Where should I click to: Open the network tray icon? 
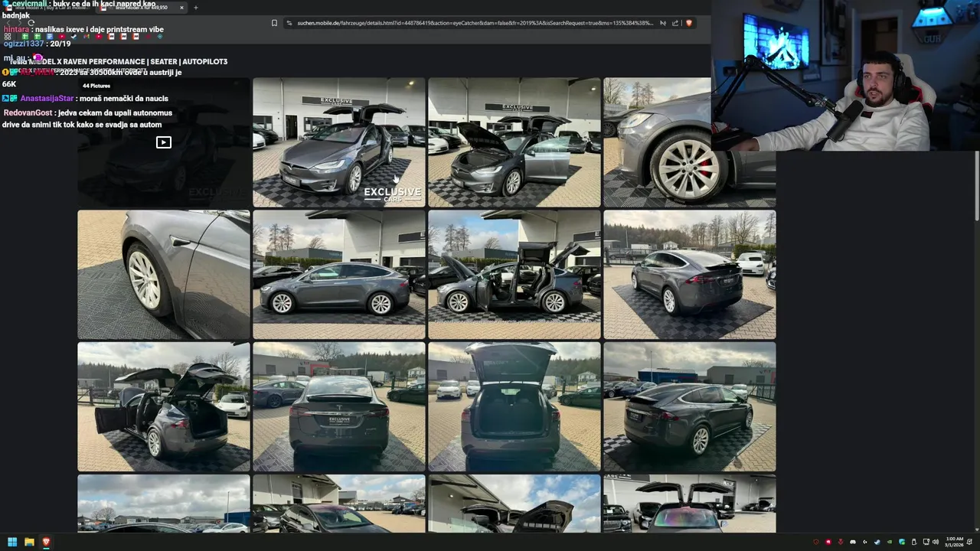point(926,542)
